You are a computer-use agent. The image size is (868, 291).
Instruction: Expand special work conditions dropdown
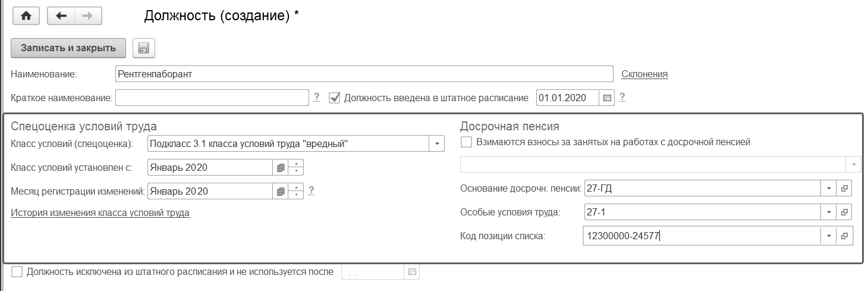829,212
